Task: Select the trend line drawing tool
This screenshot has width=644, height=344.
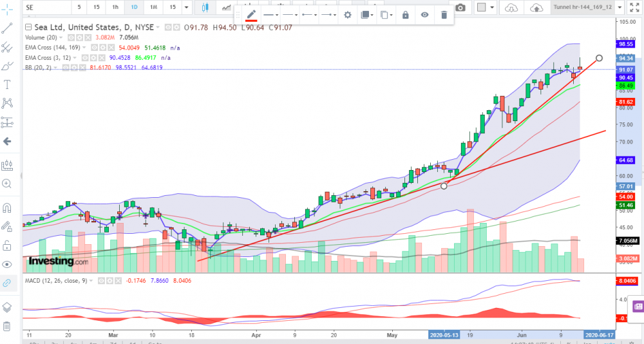Action: tap(8, 29)
